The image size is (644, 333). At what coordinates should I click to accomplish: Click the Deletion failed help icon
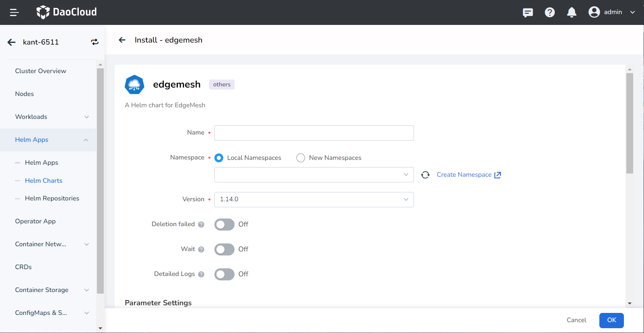[x=201, y=225]
